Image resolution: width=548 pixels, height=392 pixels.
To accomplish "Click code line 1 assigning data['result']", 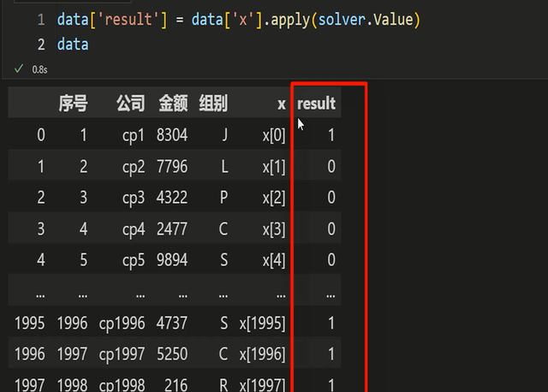I will 238,20.
